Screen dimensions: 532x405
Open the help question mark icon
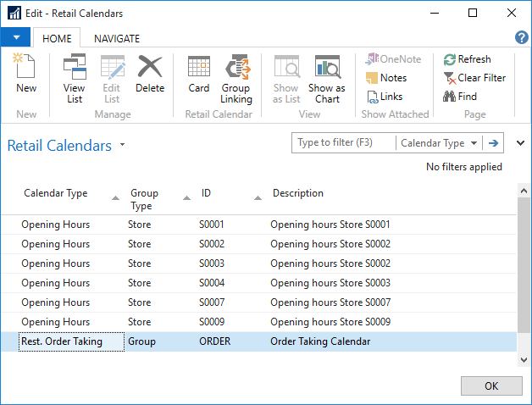pyautogui.click(x=522, y=37)
